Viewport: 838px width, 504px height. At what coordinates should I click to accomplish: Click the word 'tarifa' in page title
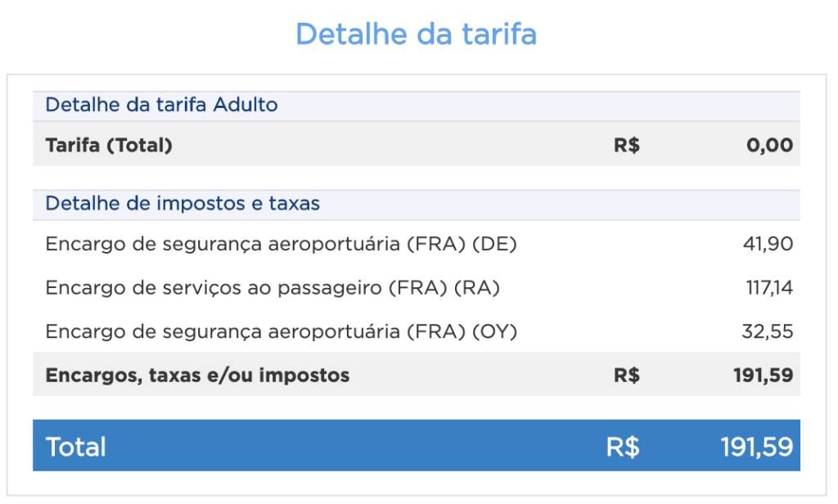(x=499, y=34)
